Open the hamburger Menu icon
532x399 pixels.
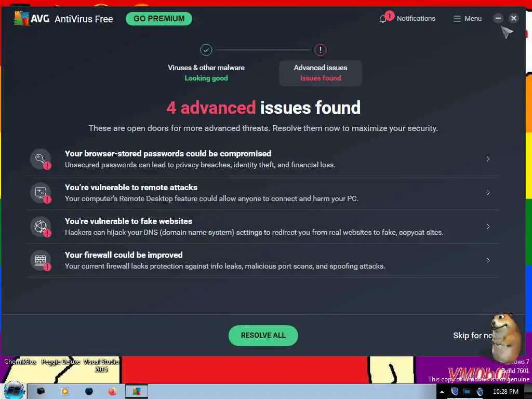click(457, 19)
